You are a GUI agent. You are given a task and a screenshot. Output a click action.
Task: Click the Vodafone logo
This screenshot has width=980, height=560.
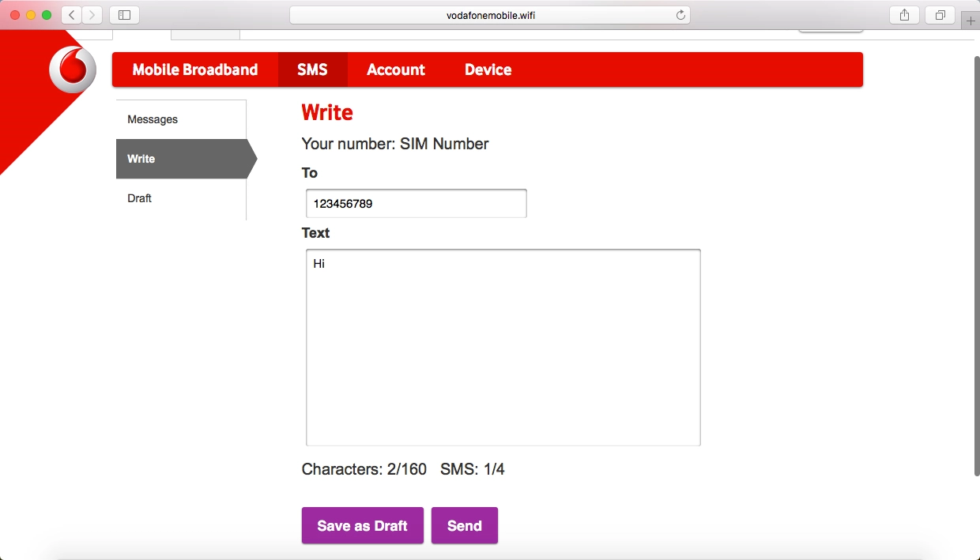point(72,70)
